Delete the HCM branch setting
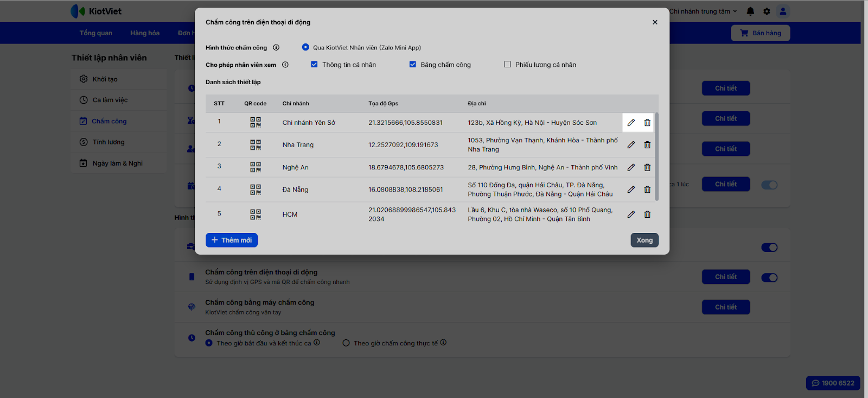The width and height of the screenshot is (868, 398). pyautogui.click(x=647, y=214)
